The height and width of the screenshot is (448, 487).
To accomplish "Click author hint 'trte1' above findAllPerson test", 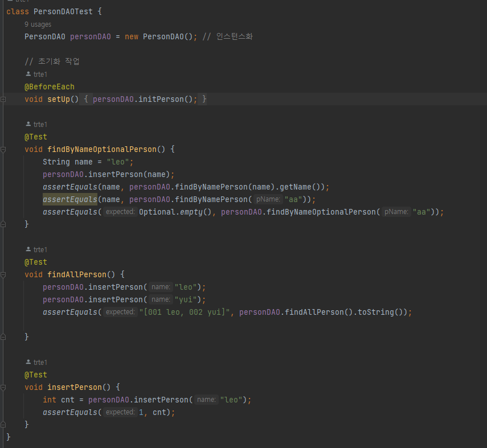I will tap(36, 249).
